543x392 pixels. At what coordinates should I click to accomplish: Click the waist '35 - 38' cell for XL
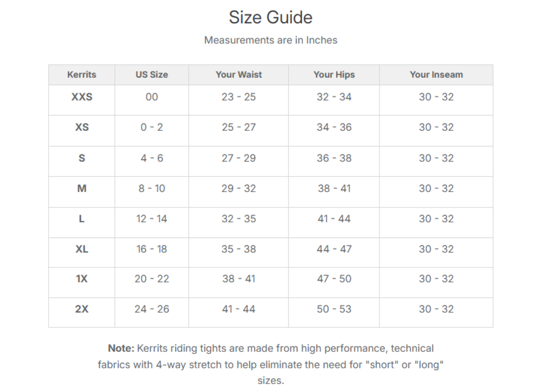[239, 249]
